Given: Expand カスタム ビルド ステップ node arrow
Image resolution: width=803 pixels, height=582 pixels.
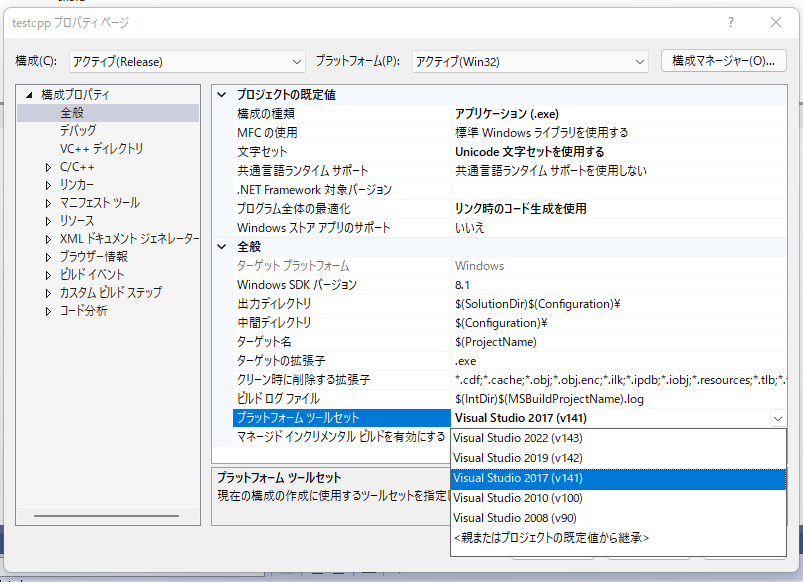Looking at the screenshot, I should [x=48, y=293].
